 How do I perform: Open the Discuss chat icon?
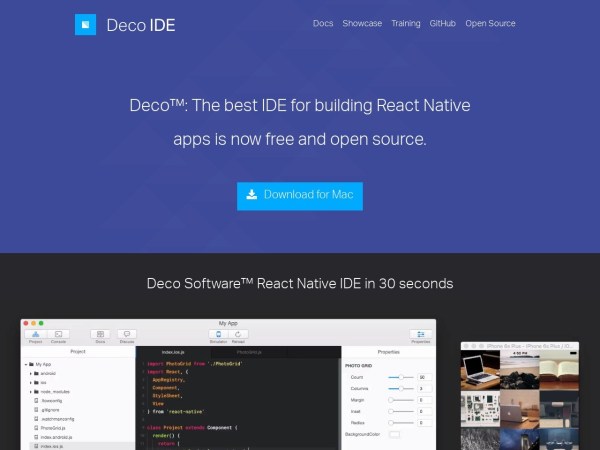pos(126,335)
